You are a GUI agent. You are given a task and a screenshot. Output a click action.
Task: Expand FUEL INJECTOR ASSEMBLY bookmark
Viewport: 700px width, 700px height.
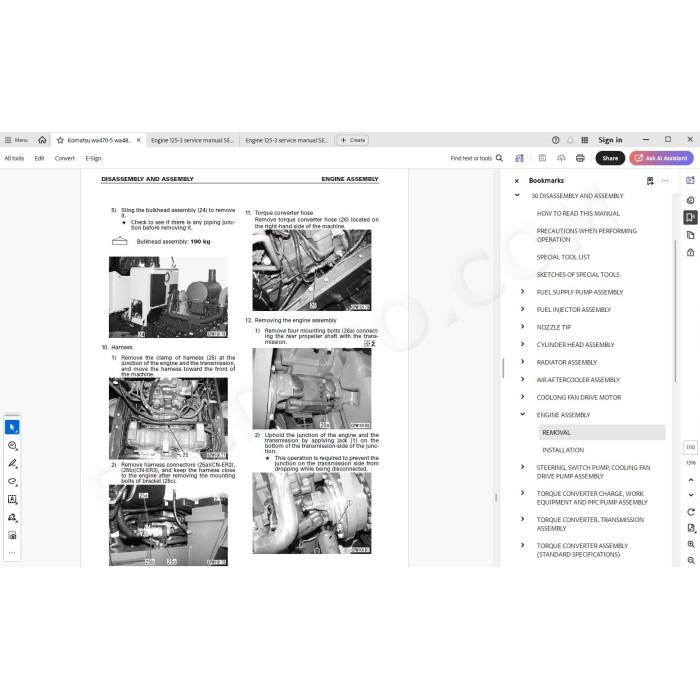click(522, 309)
